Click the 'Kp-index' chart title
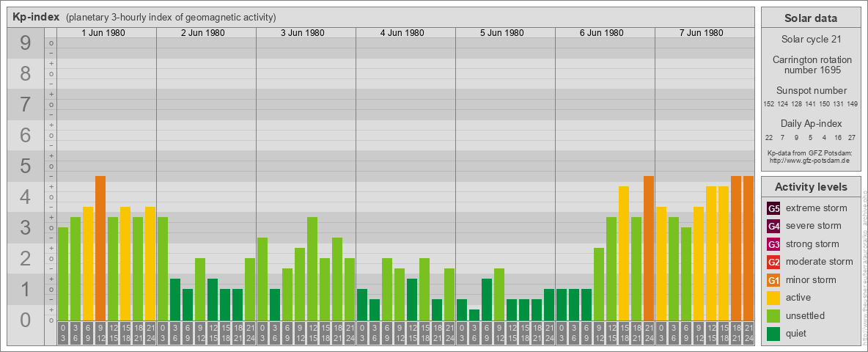Screen dimensions: 868x352 (36, 17)
